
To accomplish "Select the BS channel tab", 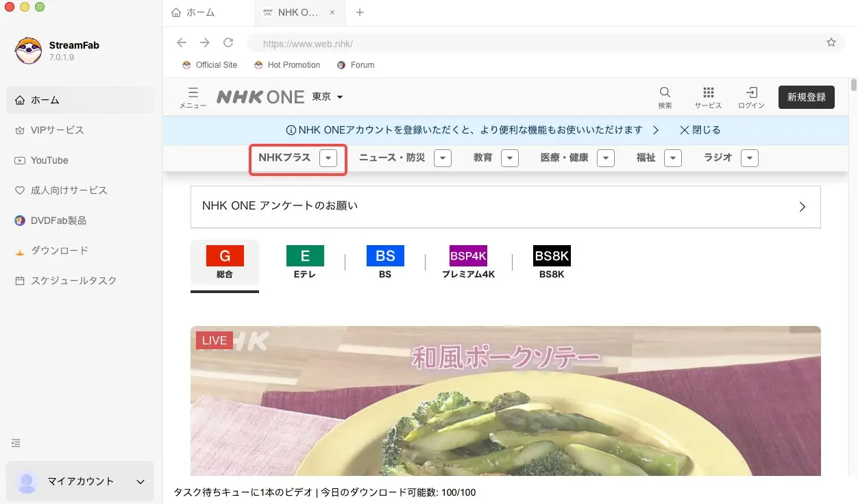I will coord(385,262).
